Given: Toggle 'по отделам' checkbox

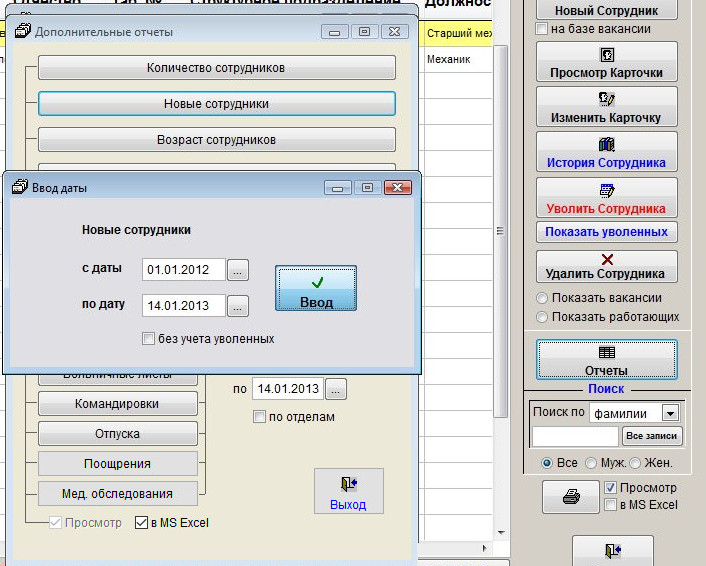Looking at the screenshot, I should [x=259, y=417].
